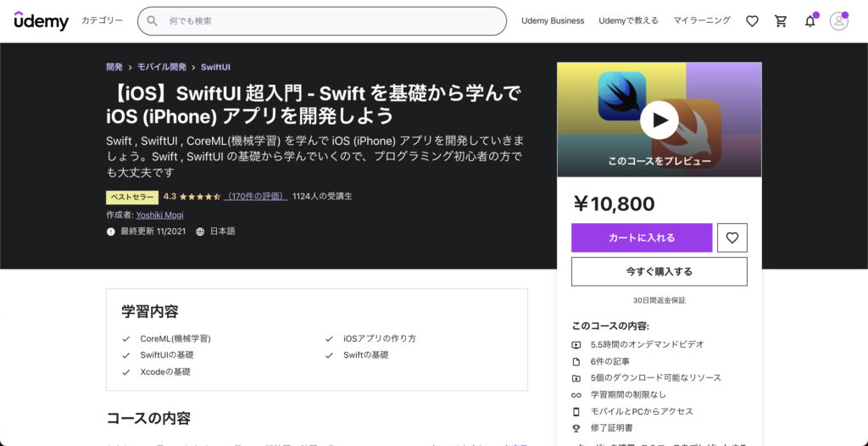Click the ベストセラー badge
868x446 pixels.
pos(132,197)
